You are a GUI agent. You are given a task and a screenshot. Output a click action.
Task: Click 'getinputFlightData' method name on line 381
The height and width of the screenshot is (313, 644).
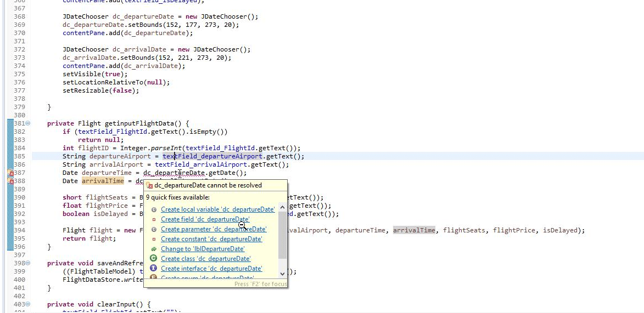(139, 123)
